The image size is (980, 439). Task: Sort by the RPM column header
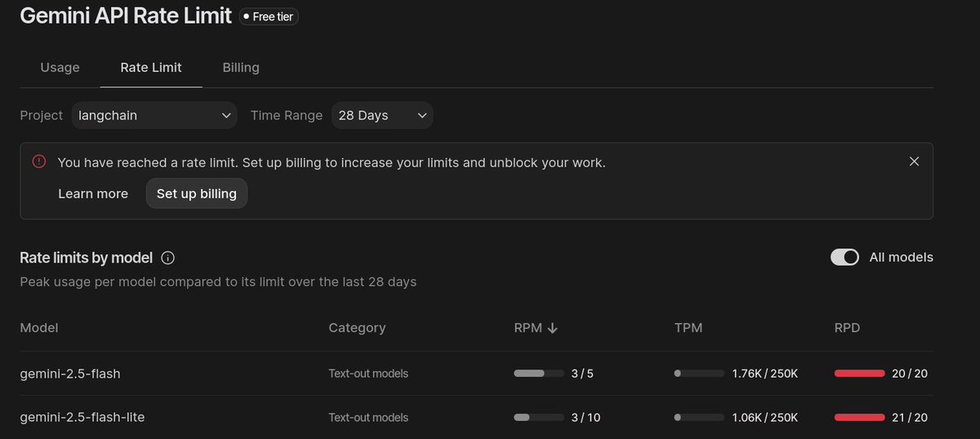(x=528, y=328)
